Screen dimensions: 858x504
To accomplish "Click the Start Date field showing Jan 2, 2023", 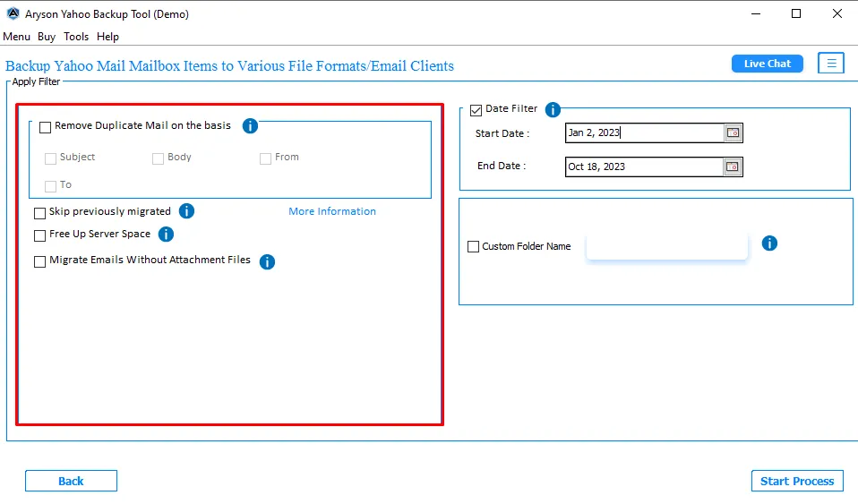I will tap(645, 133).
